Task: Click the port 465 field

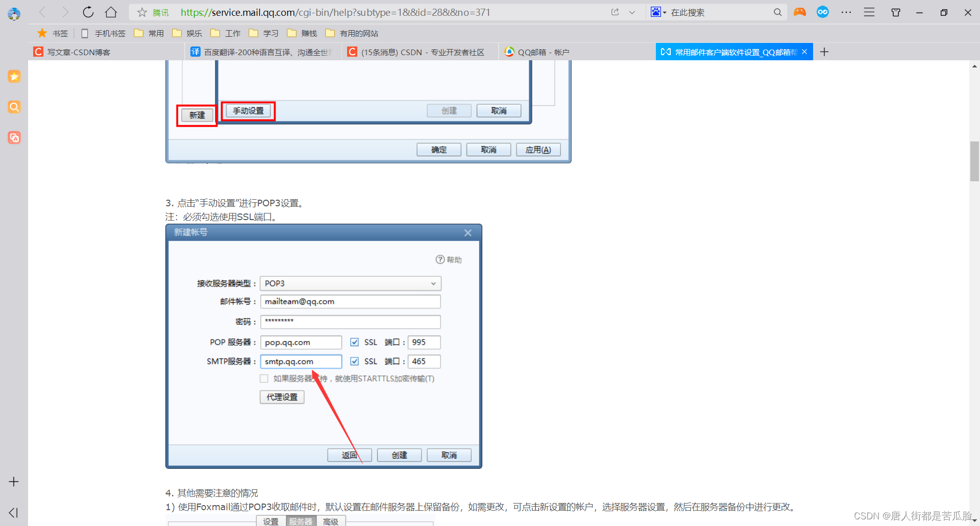Action: pos(424,362)
